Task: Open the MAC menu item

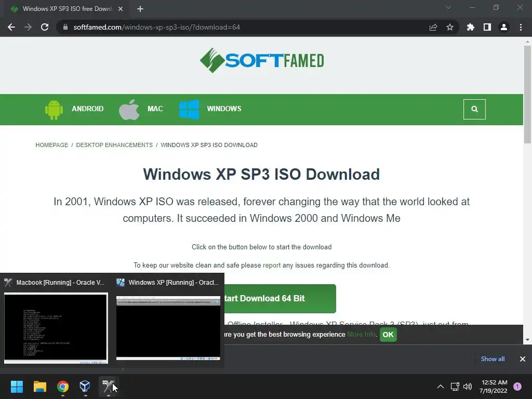Action: coord(155,109)
